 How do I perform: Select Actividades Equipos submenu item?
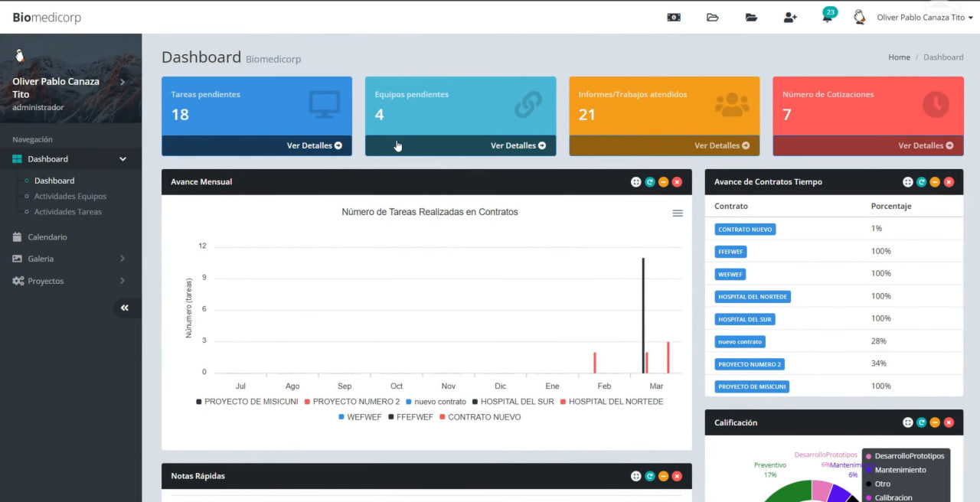point(70,196)
